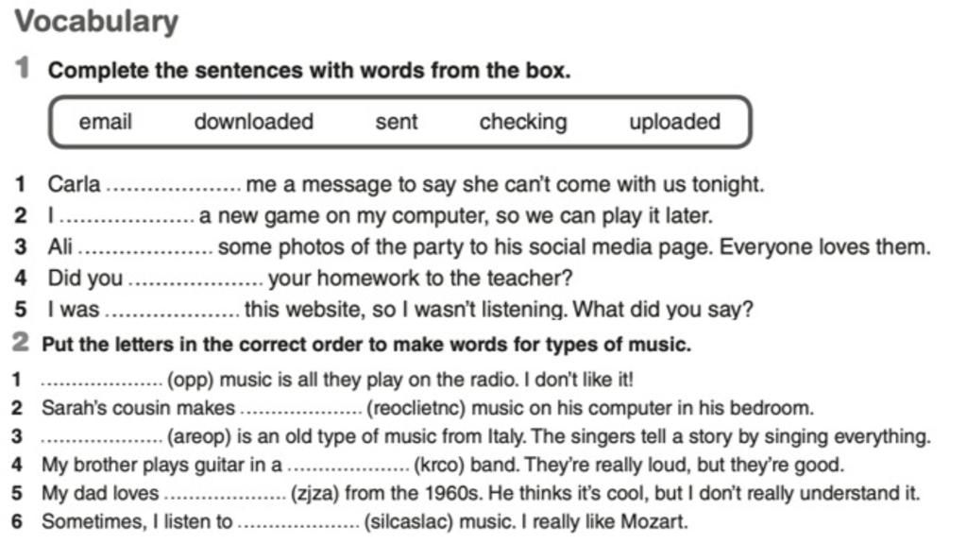Select the word 'sent' in the box

(x=397, y=122)
